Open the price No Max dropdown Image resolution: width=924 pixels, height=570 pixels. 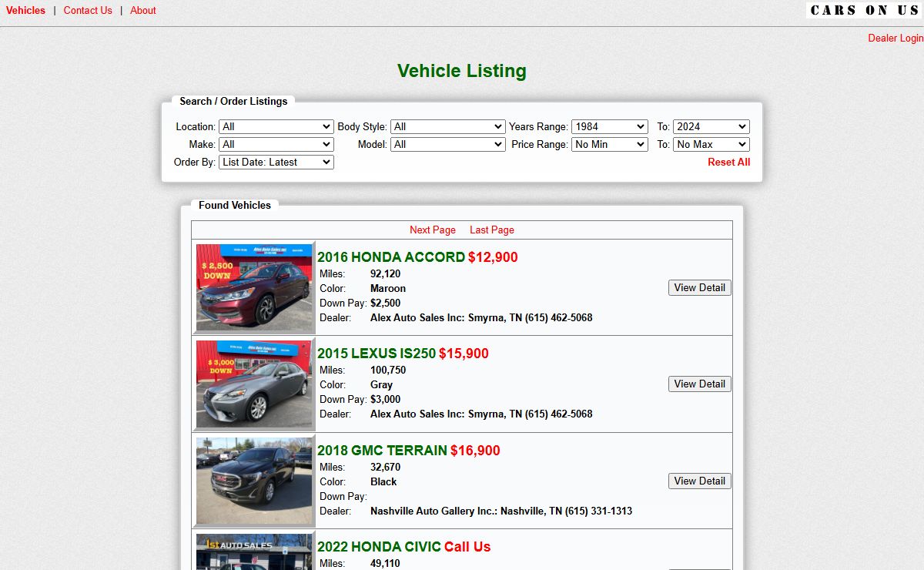[711, 144]
